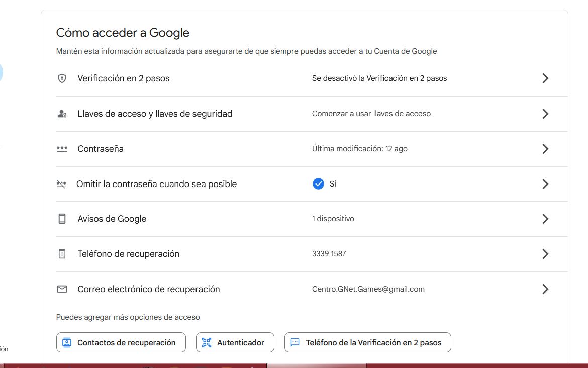The image size is (588, 368).
Task: Click the shield icon beside Verificación en 2 pasos
Action: pyautogui.click(x=62, y=78)
